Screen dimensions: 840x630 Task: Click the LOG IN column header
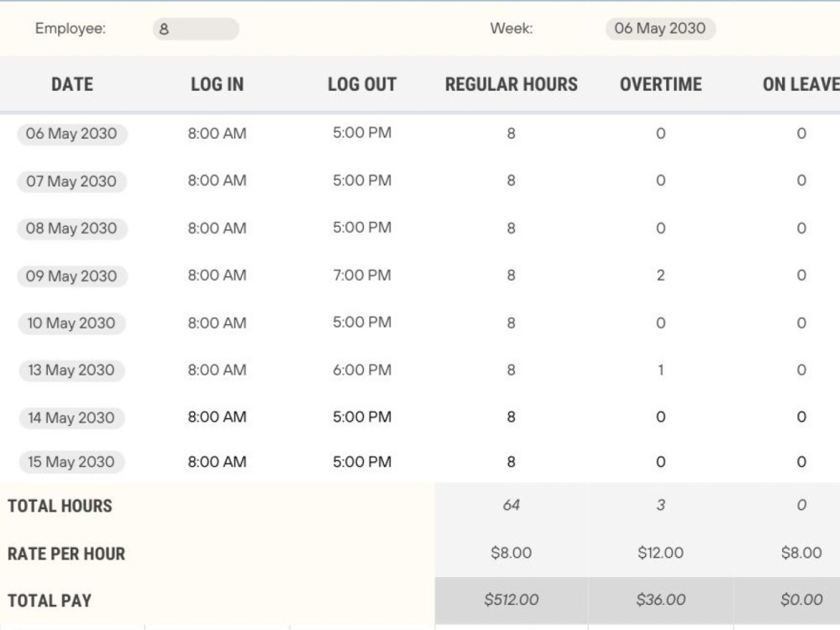tap(217, 84)
